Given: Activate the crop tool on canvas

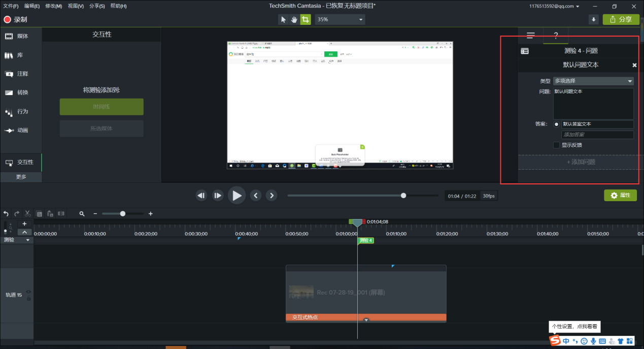Looking at the screenshot, I should pyautogui.click(x=306, y=19).
